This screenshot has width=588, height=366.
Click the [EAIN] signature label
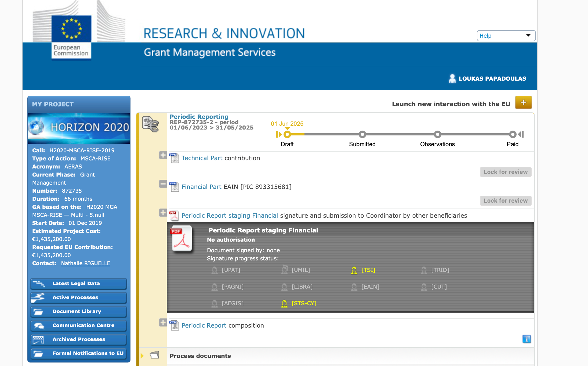pyautogui.click(x=370, y=286)
